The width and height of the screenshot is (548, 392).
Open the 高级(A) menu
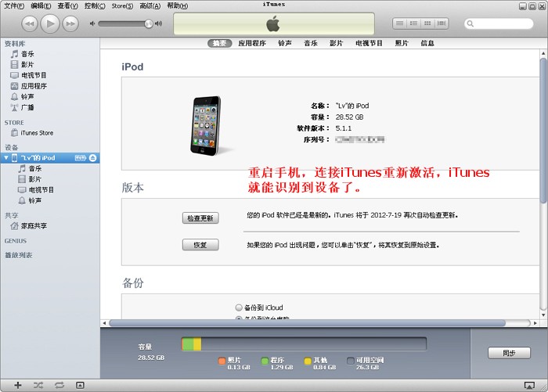click(x=150, y=5)
